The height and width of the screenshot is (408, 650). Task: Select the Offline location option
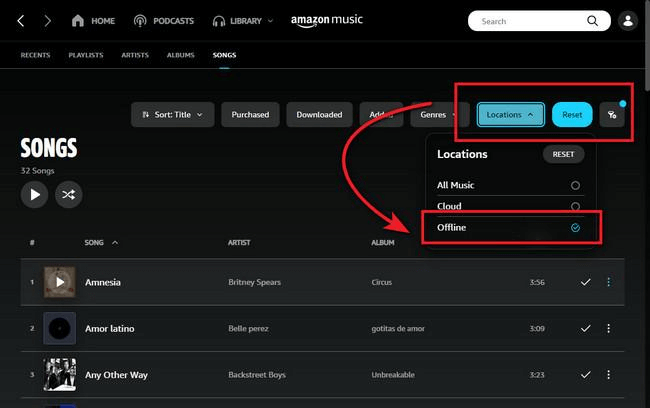pos(574,228)
